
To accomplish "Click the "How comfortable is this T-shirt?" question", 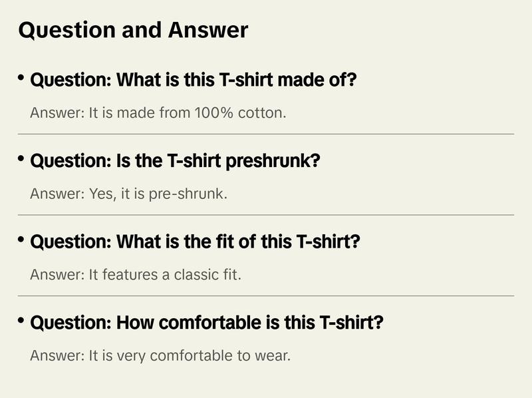I will pos(207,323).
